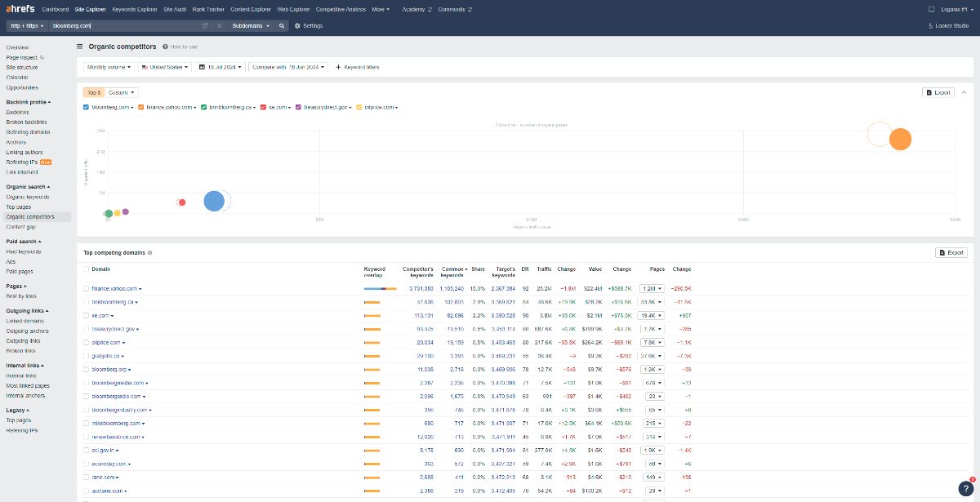The width and height of the screenshot is (980, 502).
Task: Open Compare with 18 Jun 2024 dropdown
Action: click(x=288, y=67)
